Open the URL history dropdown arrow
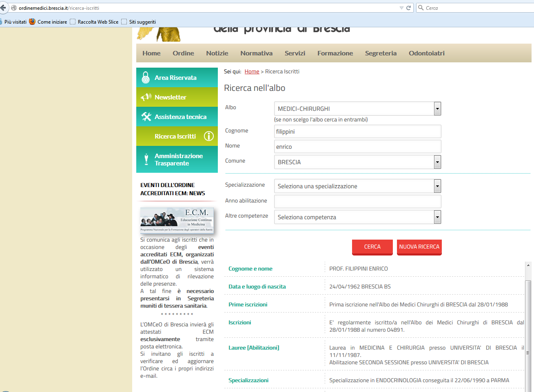The width and height of the screenshot is (534, 392). click(401, 8)
